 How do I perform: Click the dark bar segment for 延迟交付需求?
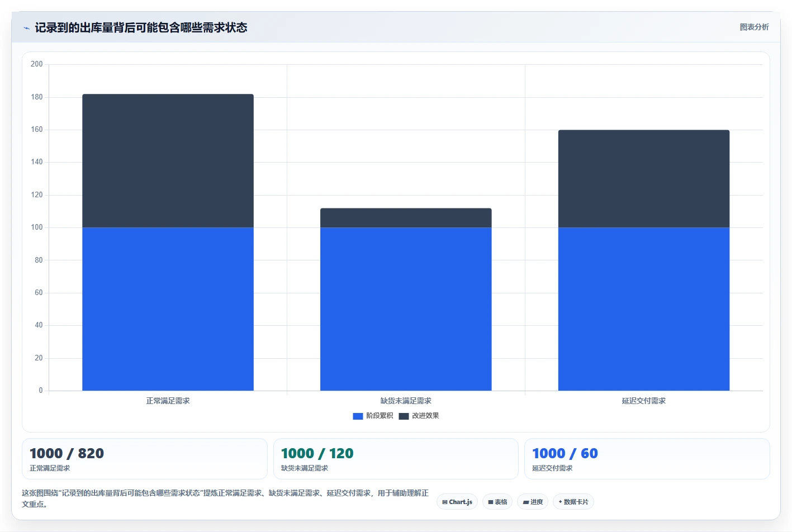click(644, 179)
